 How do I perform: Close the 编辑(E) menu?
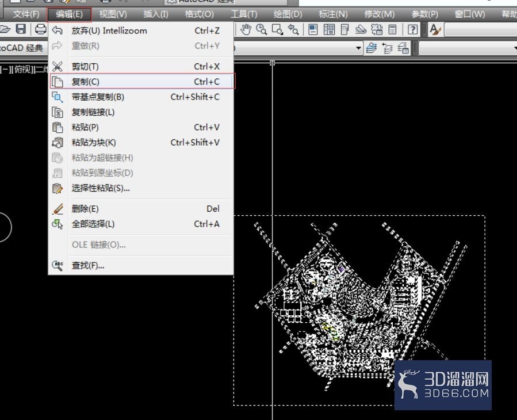pyautogui.click(x=69, y=14)
